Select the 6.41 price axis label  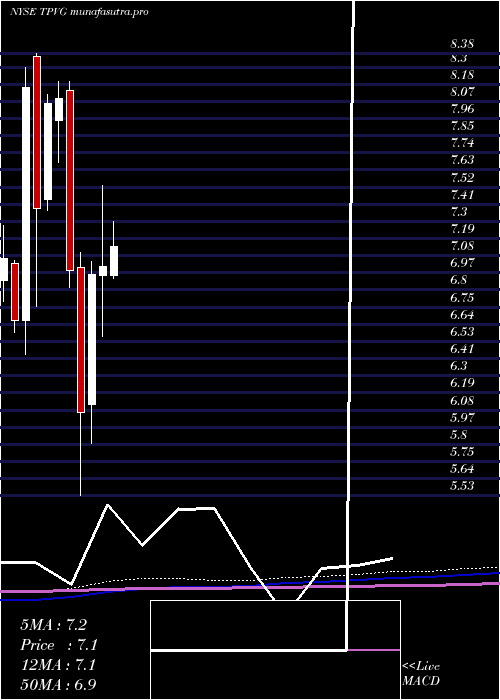(462, 349)
